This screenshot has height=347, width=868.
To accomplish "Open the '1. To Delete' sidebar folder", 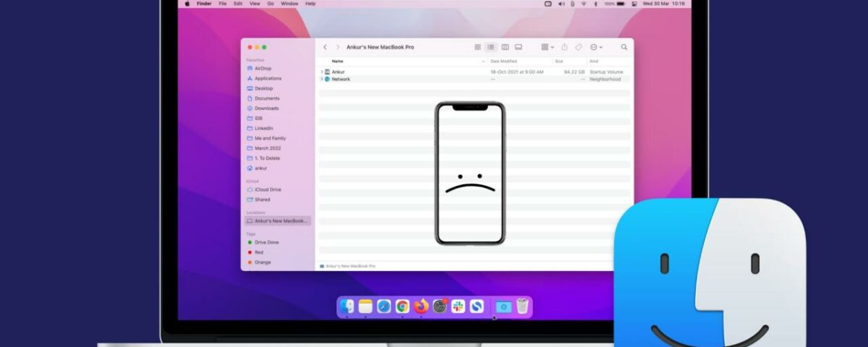I will [x=263, y=158].
